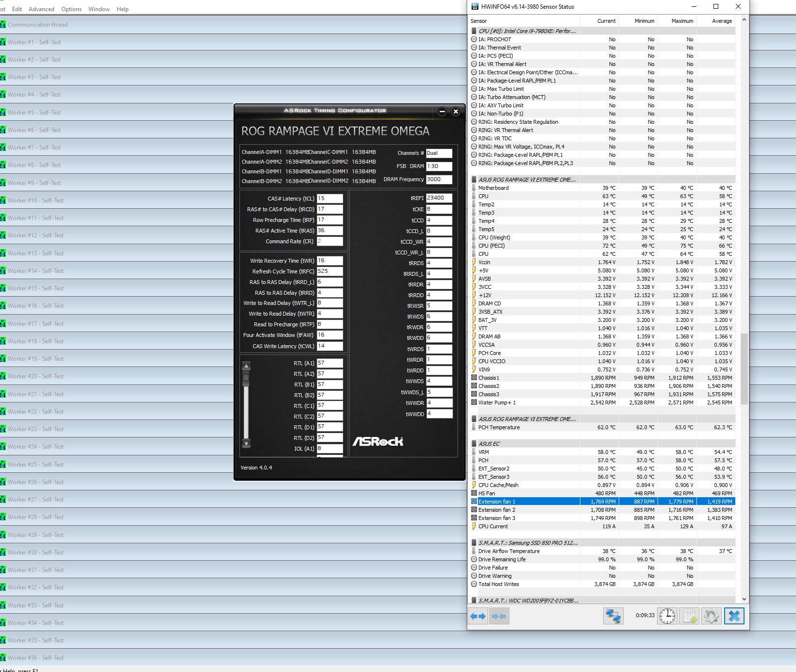This screenshot has height=672, width=796.
Task: Click the expand columns blue arrows icon in HWiNFO
Action: click(478, 616)
